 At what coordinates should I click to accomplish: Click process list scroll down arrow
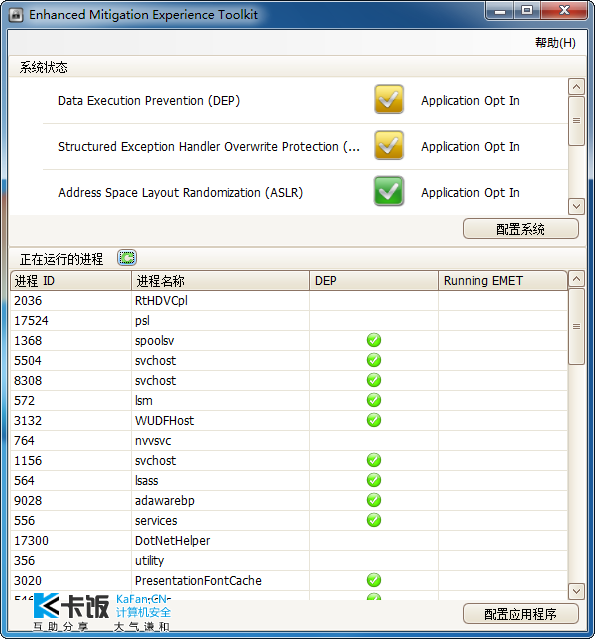tap(576, 591)
